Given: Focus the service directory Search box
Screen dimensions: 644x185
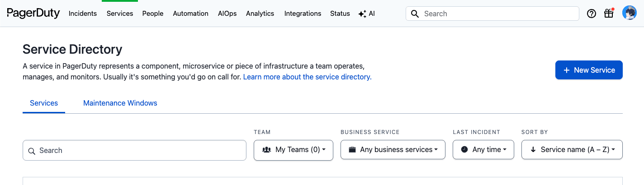Looking at the screenshot, I should click(x=134, y=150).
